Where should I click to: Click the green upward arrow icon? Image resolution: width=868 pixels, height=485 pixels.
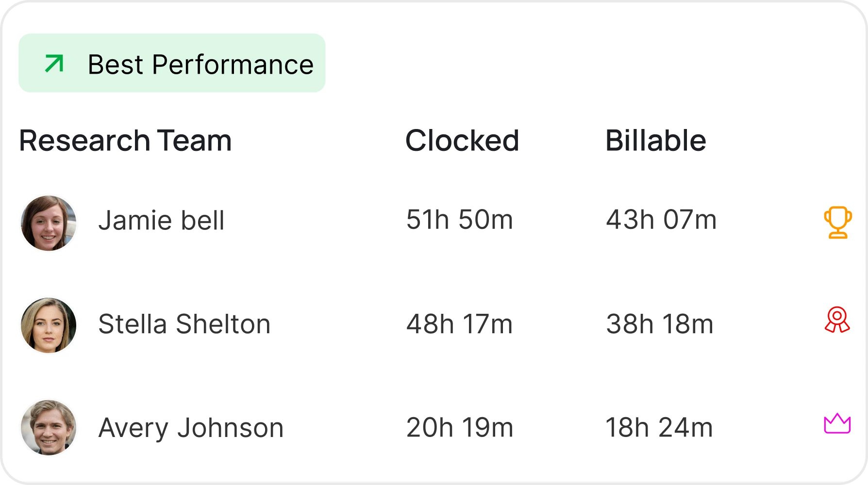54,64
